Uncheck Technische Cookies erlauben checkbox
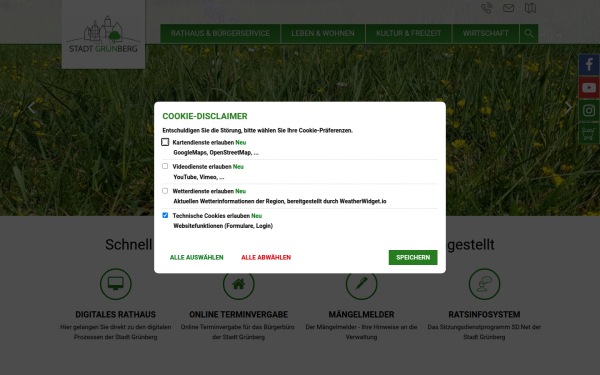600x375 pixels. [165, 215]
